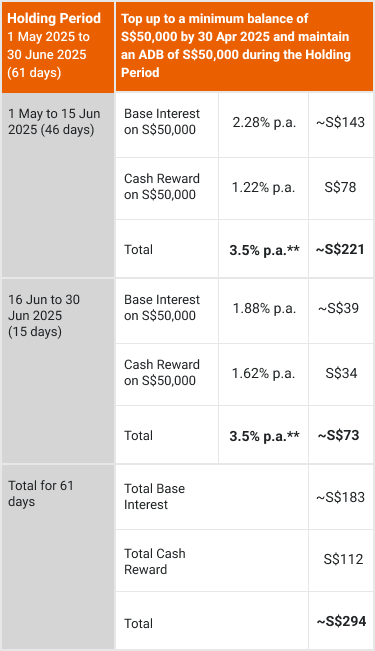Select the ~S$73 total for 15 days
Screen dimensions: 375x651
(x=338, y=436)
